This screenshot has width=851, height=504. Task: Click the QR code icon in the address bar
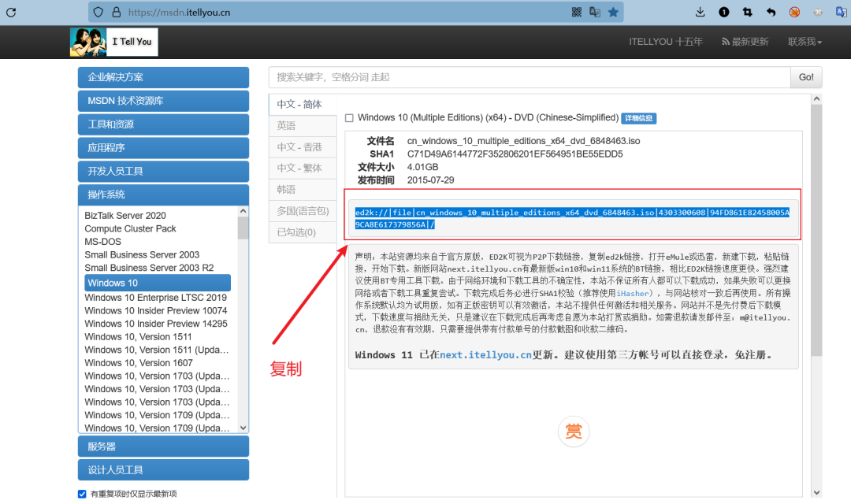[x=577, y=12]
